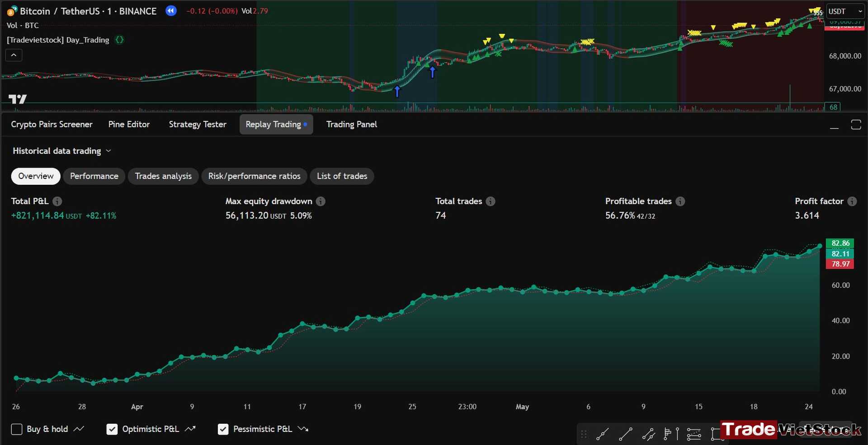Switch to the Performance report pill
Image resolution: width=868 pixels, height=445 pixels.
click(94, 176)
